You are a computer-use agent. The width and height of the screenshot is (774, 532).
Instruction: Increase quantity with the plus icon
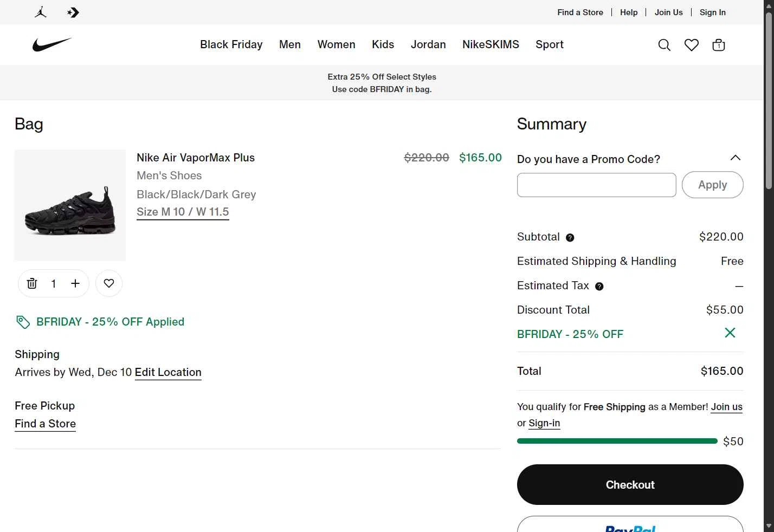click(x=75, y=283)
